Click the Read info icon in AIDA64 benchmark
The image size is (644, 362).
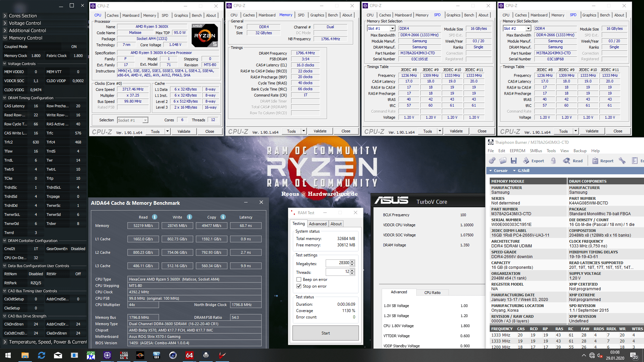pos(155,217)
